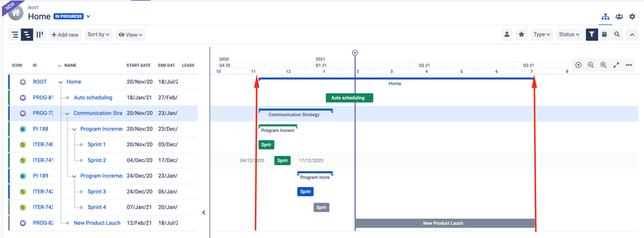The image size is (644, 238).
Task: Open the Auto scheduling link
Action: [x=93, y=97]
